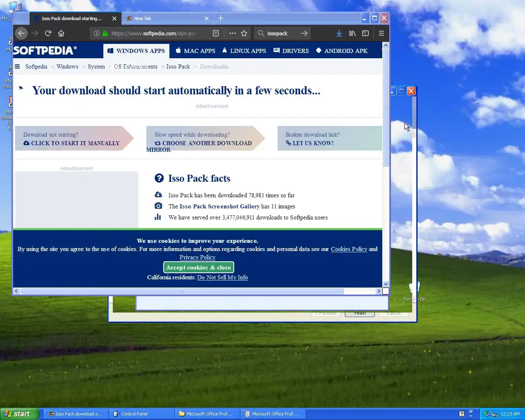Click the scroll down arrow of vertical scrollbar
Screen dimensions: 525x420
[386, 284]
